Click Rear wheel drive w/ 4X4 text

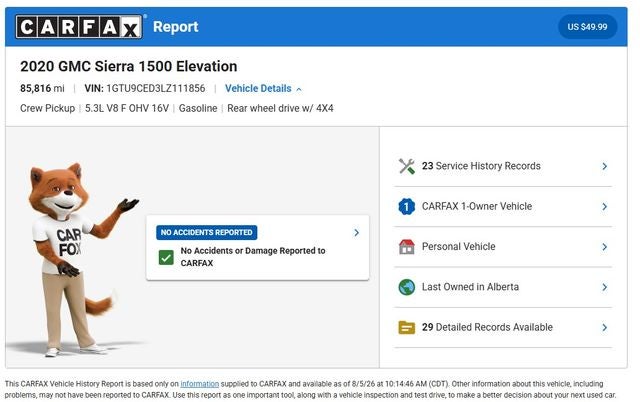coord(280,108)
